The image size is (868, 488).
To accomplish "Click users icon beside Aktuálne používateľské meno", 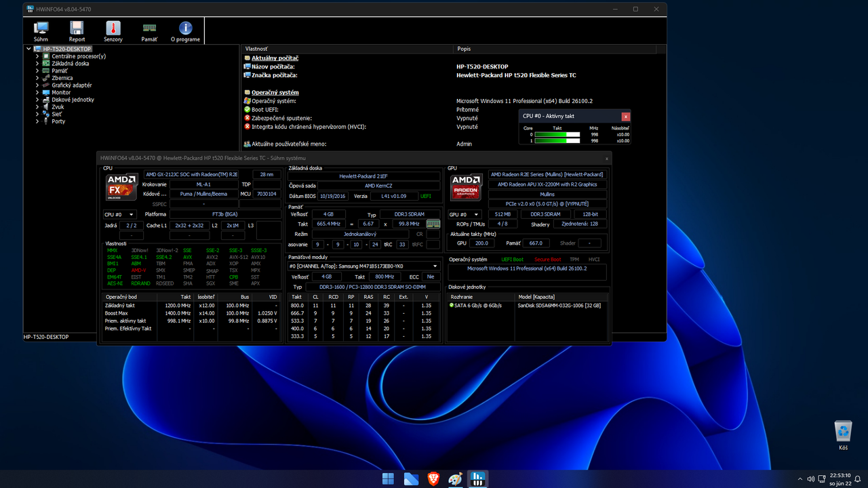I will 247,144.
